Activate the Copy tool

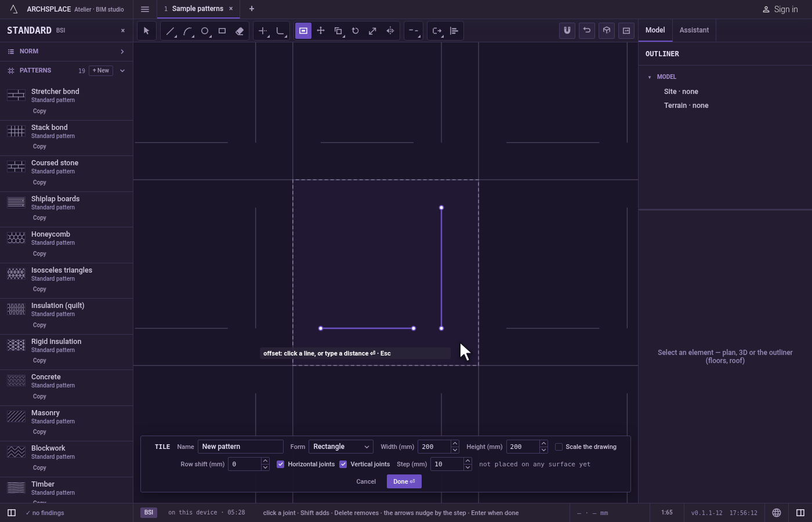(338, 31)
